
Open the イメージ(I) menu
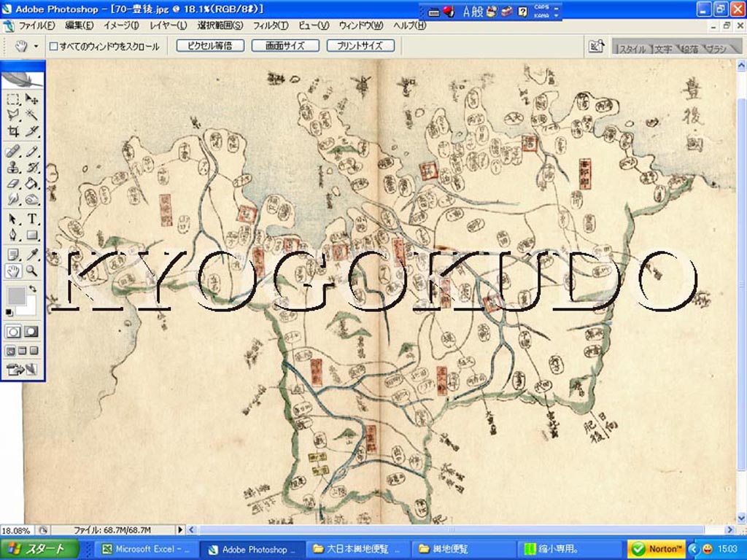121,26
